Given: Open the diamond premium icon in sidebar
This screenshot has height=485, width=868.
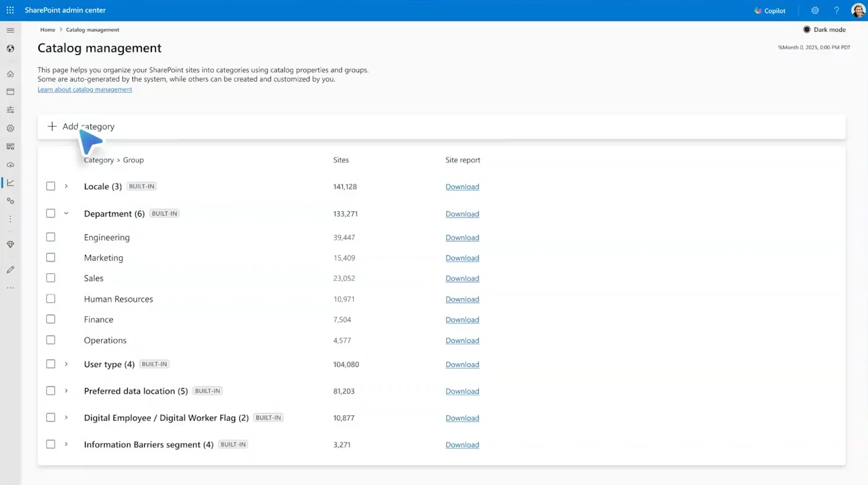Looking at the screenshot, I should [10, 244].
